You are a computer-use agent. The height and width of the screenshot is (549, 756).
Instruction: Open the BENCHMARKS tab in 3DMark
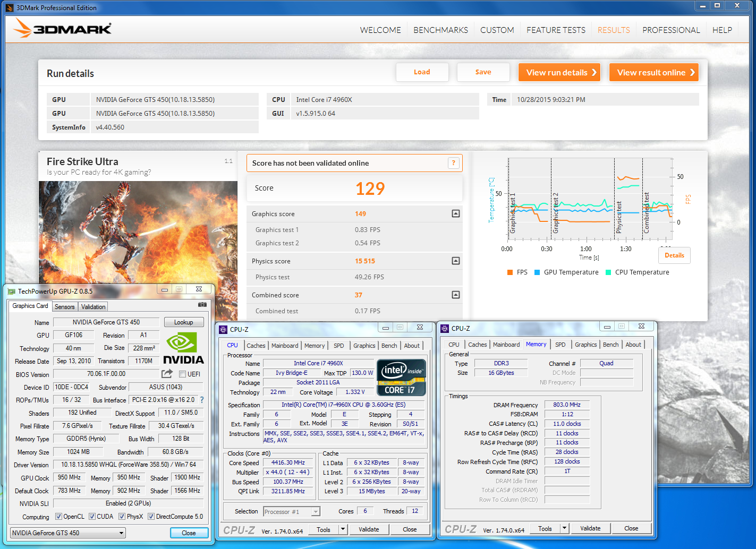click(441, 30)
